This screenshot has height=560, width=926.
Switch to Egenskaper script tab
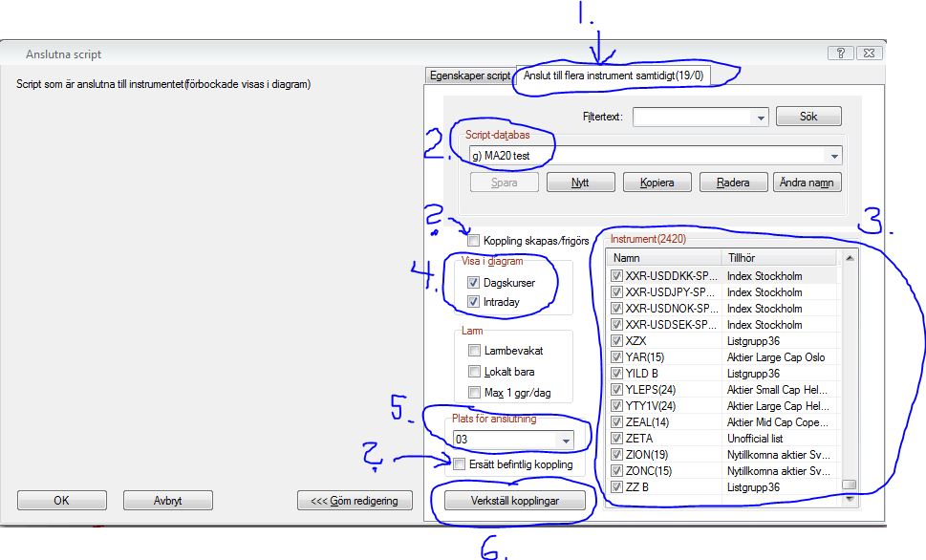pos(470,75)
